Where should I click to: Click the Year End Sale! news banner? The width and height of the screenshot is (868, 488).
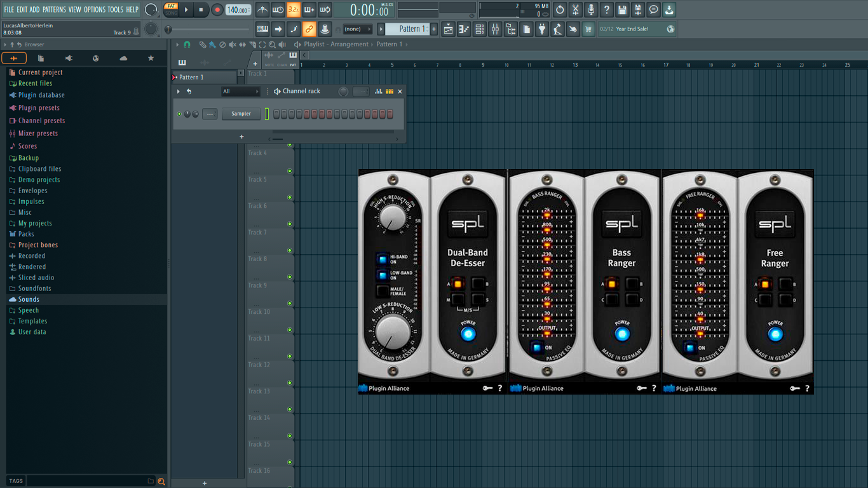click(x=636, y=29)
